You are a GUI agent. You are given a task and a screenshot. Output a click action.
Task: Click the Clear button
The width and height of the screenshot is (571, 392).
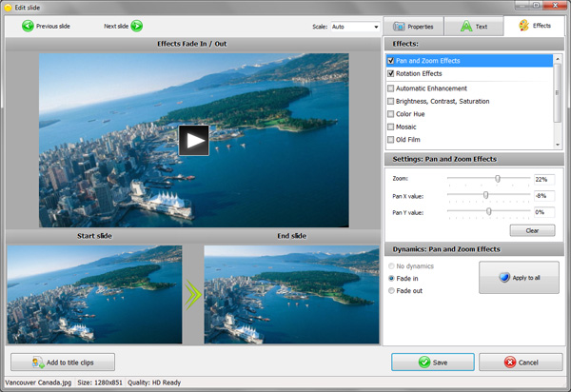(532, 230)
